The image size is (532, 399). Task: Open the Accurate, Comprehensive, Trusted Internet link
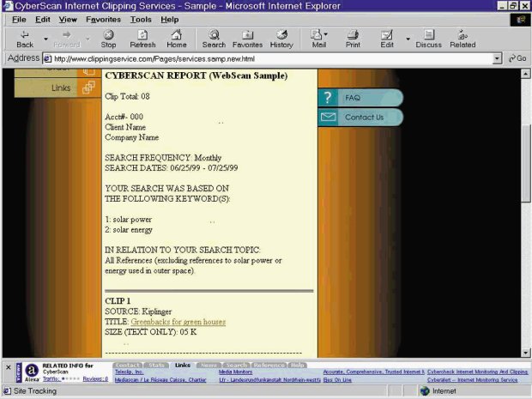[x=373, y=372]
